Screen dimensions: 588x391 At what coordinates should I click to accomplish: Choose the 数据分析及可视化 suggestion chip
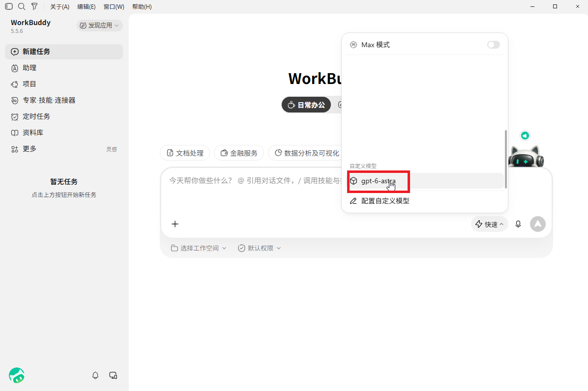coord(305,153)
